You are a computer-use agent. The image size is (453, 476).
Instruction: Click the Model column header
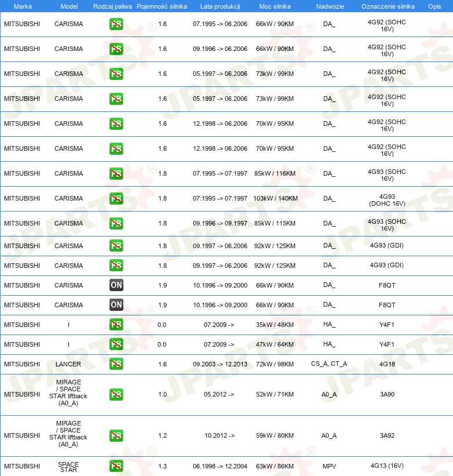69,6
